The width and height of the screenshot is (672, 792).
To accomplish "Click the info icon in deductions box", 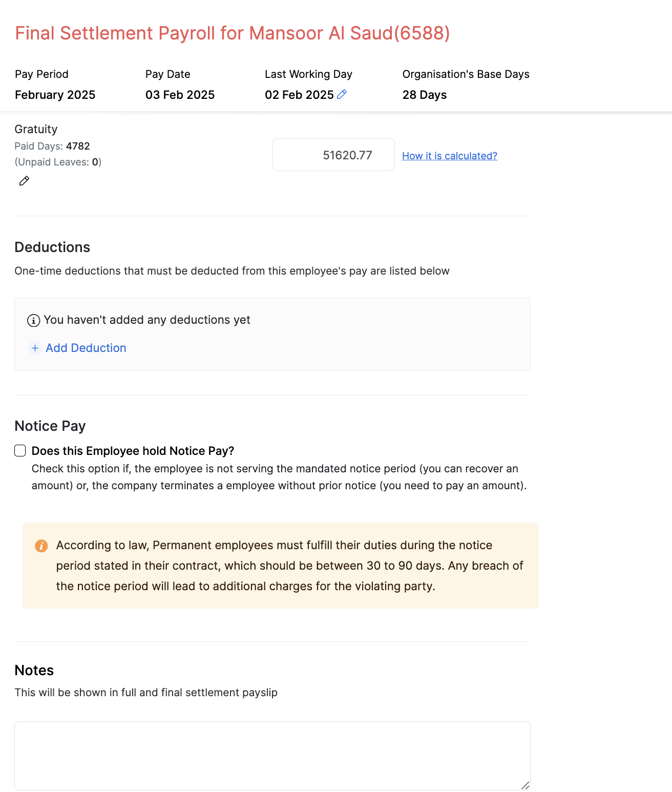I will [x=33, y=321].
